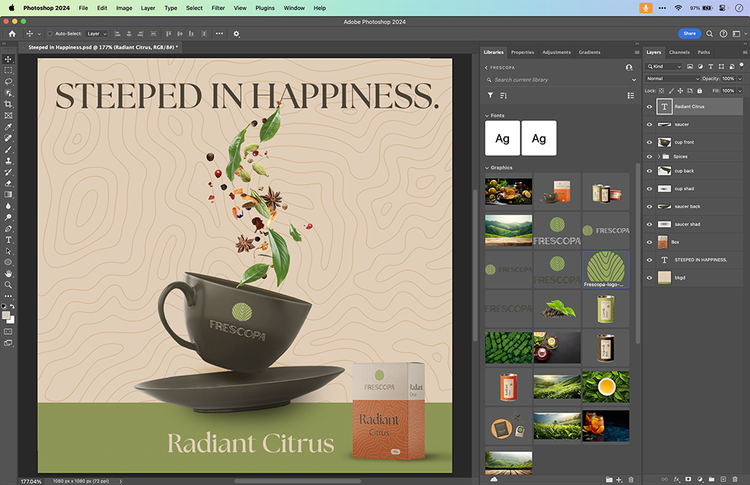Viewport: 750px width, 485px height.
Task: Hide the saucer layer
Action: coord(650,124)
